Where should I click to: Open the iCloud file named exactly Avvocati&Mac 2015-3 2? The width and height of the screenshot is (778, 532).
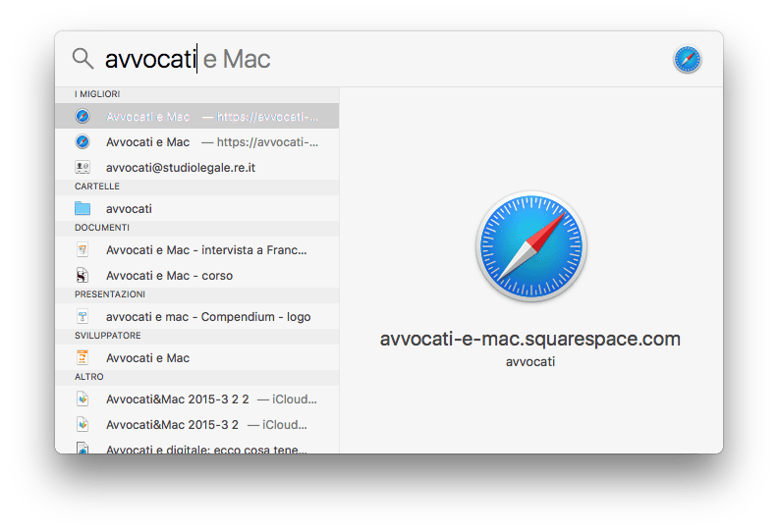point(197,424)
